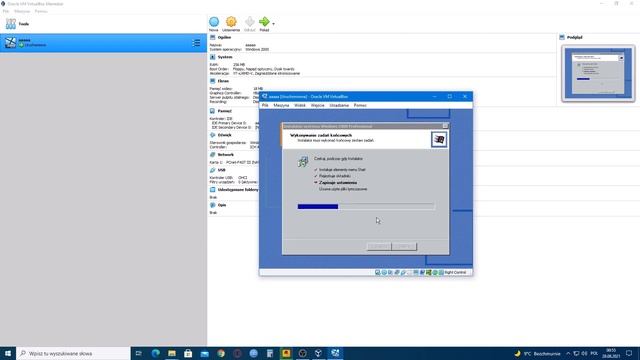Click the Dźwięk speaker icon

(x=213, y=135)
